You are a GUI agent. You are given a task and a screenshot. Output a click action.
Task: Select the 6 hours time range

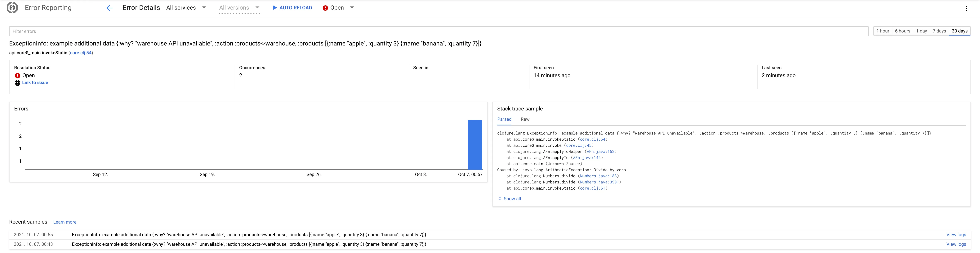(x=902, y=31)
